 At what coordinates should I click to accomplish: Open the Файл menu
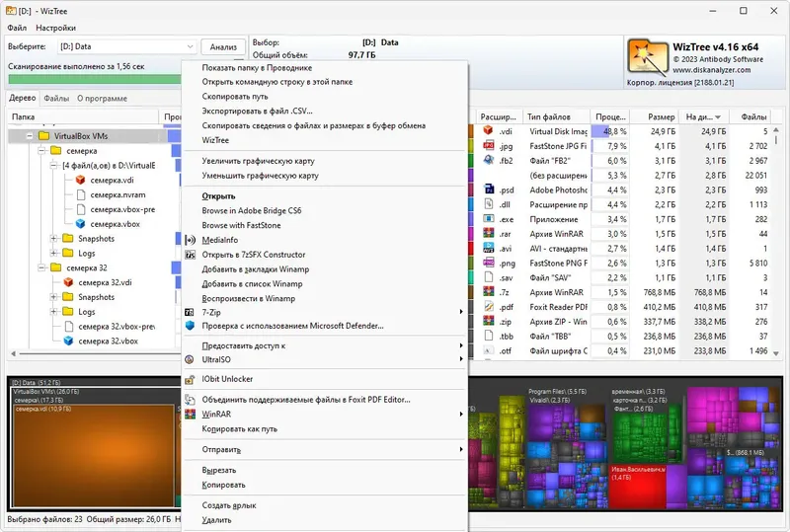tap(17, 28)
